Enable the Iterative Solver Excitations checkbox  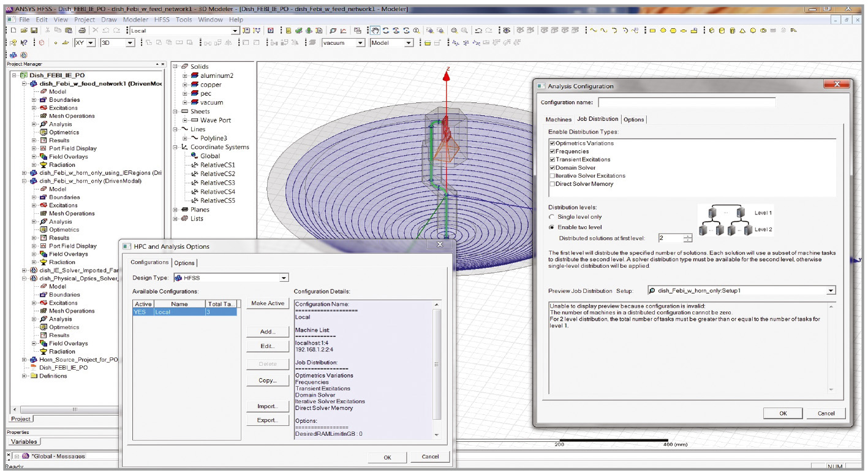point(553,176)
